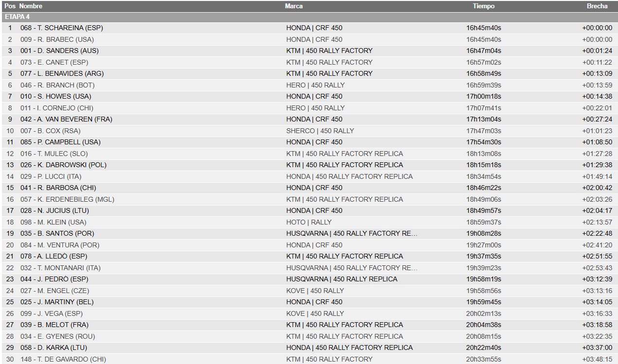Click gap value +03:37:00
Image resolution: width=618 pixels, height=364 pixels.
coord(597,347)
